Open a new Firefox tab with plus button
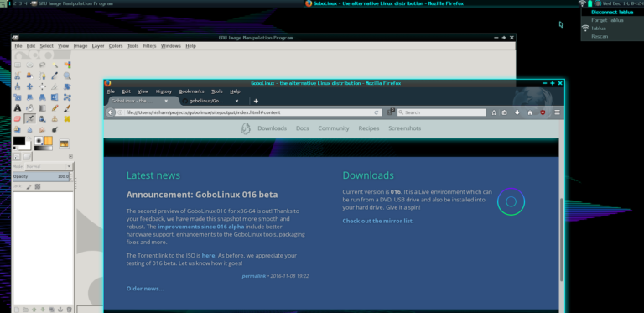 pos(256,101)
